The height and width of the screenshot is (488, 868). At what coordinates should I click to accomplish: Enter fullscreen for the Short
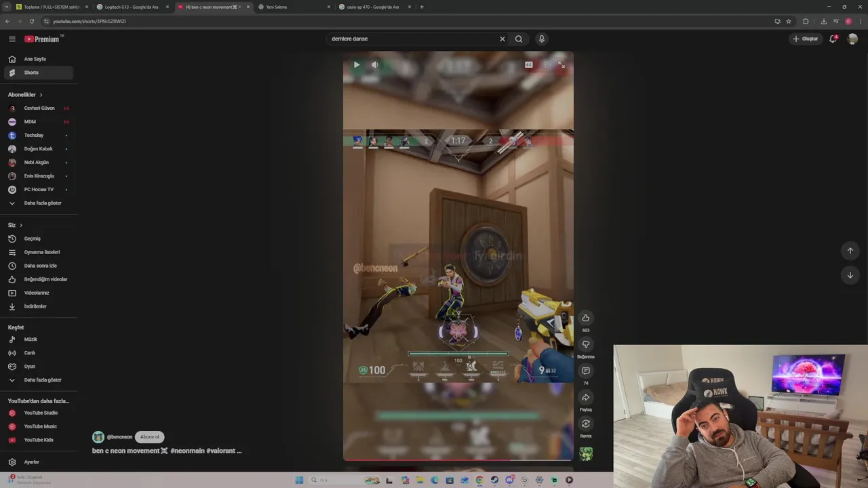pyautogui.click(x=561, y=64)
